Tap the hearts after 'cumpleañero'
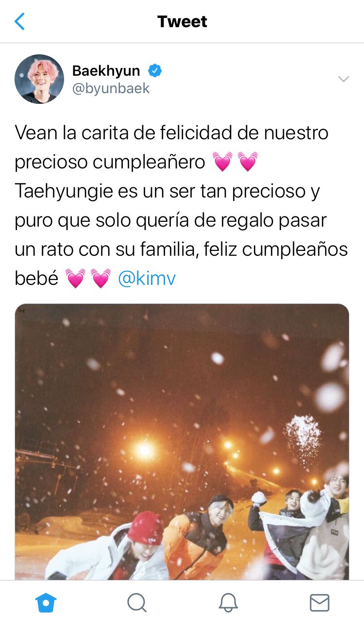Viewport: 364px width, 628px height. pos(235,162)
